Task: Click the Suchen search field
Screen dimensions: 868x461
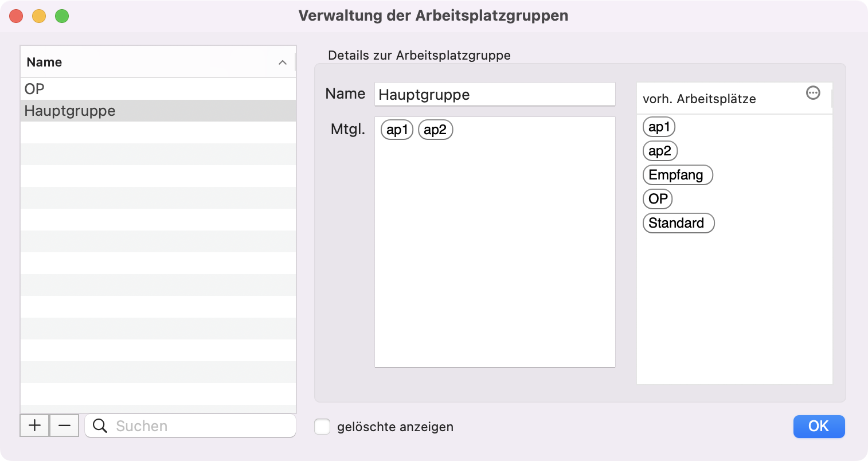Action: 190,425
